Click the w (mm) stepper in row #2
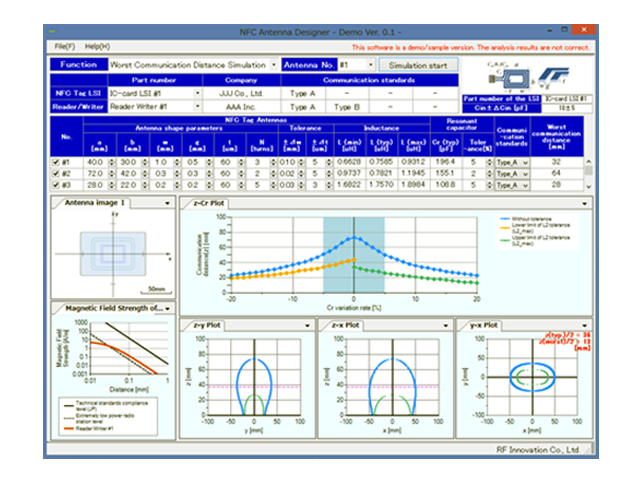The height and width of the screenshot is (480, 640). click(x=177, y=174)
